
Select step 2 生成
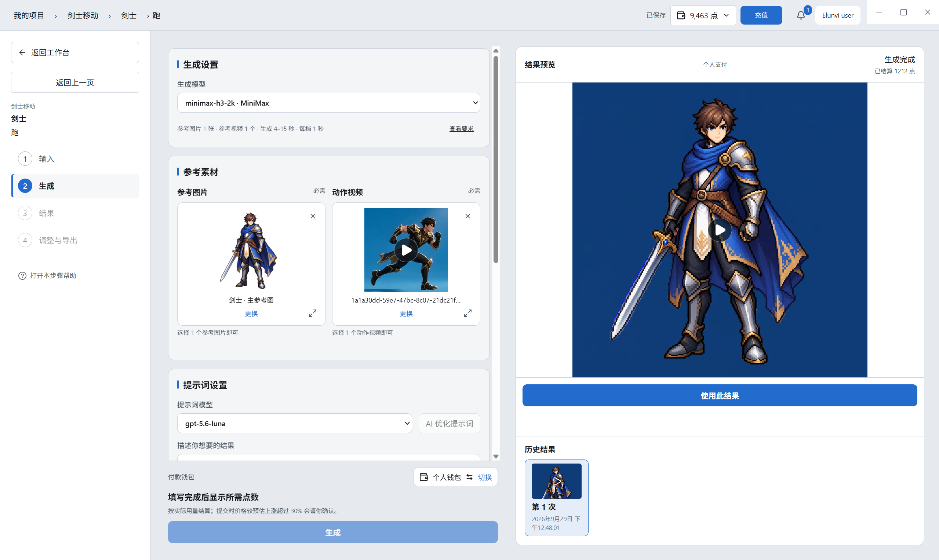pos(75,186)
